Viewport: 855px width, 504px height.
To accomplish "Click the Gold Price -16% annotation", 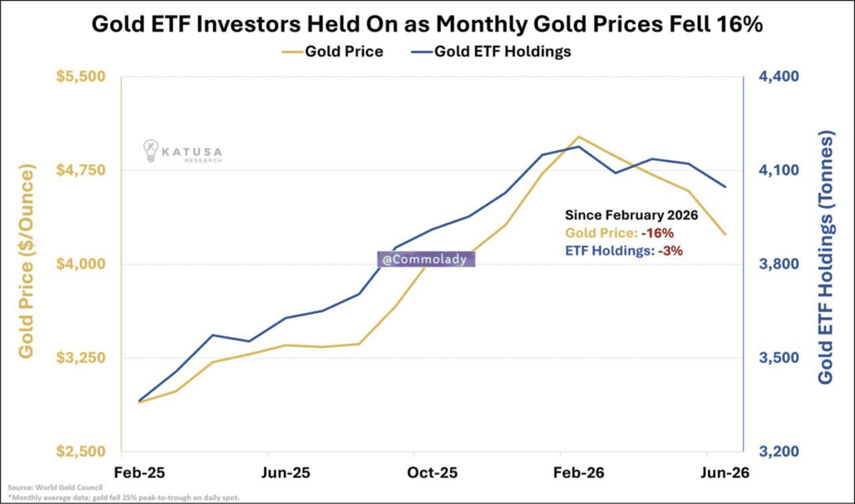I will tap(620, 233).
